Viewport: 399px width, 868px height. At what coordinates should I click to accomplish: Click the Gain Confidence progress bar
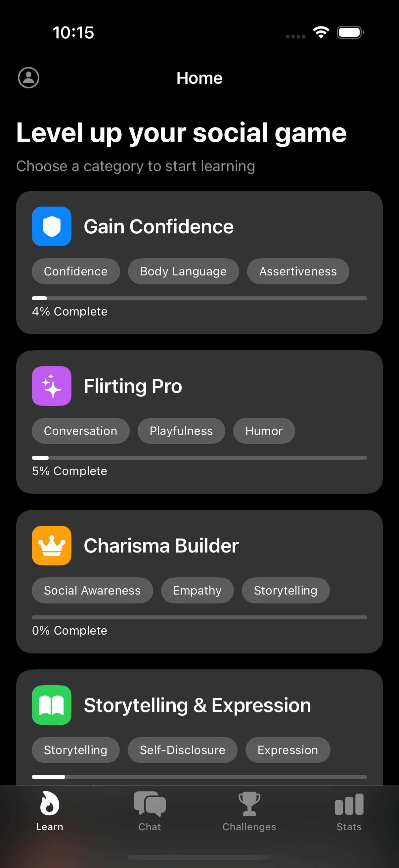[x=199, y=298]
